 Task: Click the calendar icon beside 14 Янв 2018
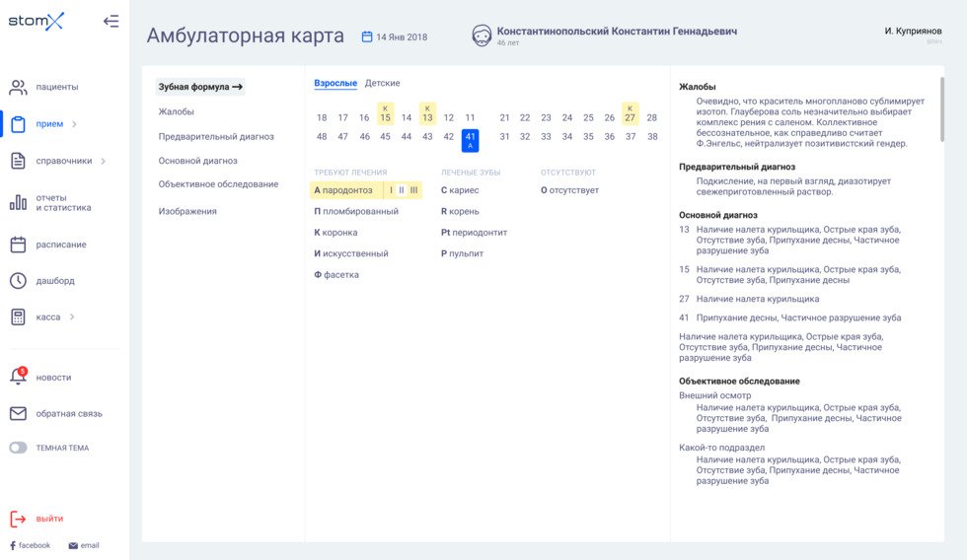[x=367, y=36]
